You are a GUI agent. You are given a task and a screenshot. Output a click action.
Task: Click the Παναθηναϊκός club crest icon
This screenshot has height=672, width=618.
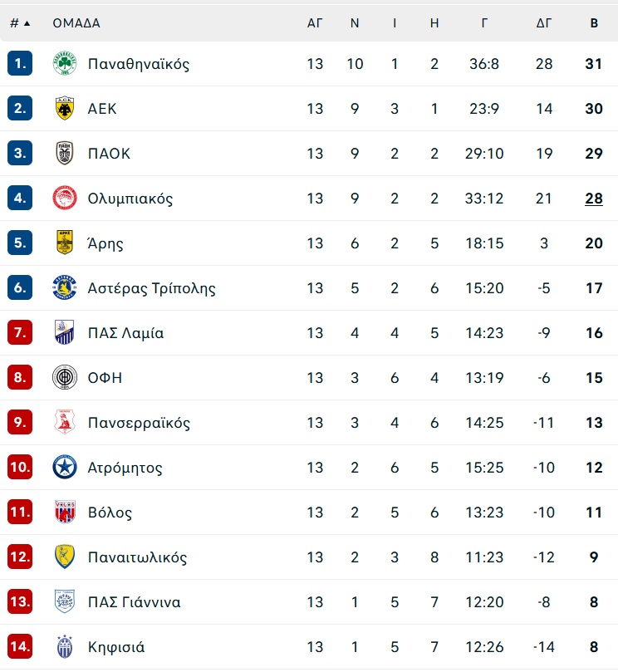point(65,63)
